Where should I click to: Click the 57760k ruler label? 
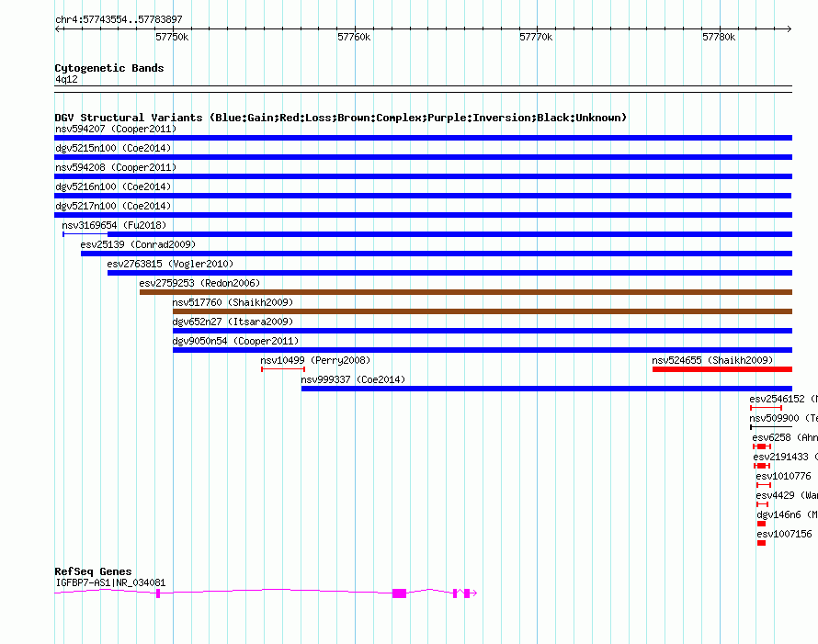(354, 37)
